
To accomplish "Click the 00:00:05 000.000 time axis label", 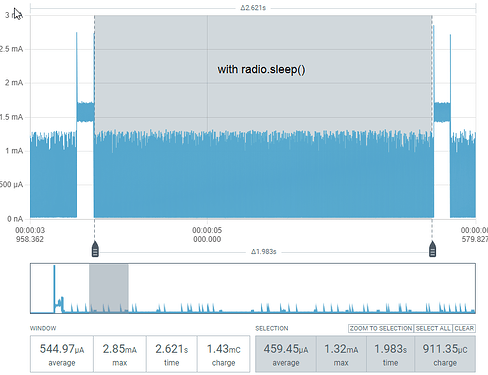I will point(207,235).
